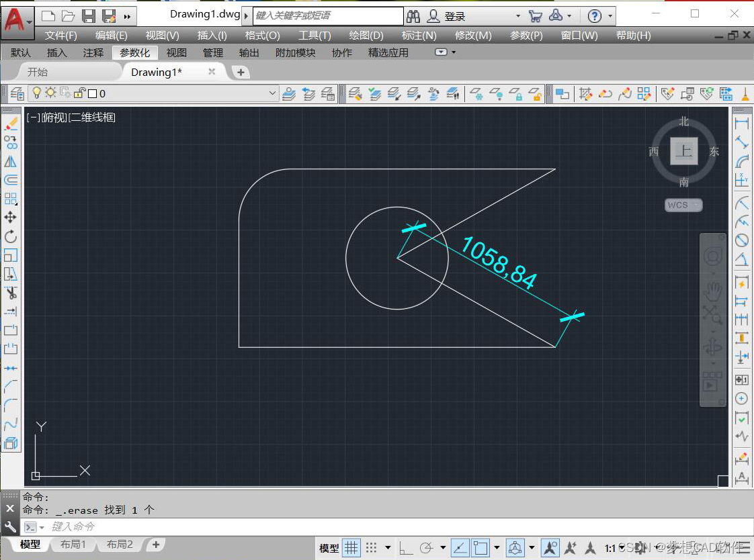Viewport: 754px width, 560px height.
Task: Click the Save As icon
Action: point(109,16)
